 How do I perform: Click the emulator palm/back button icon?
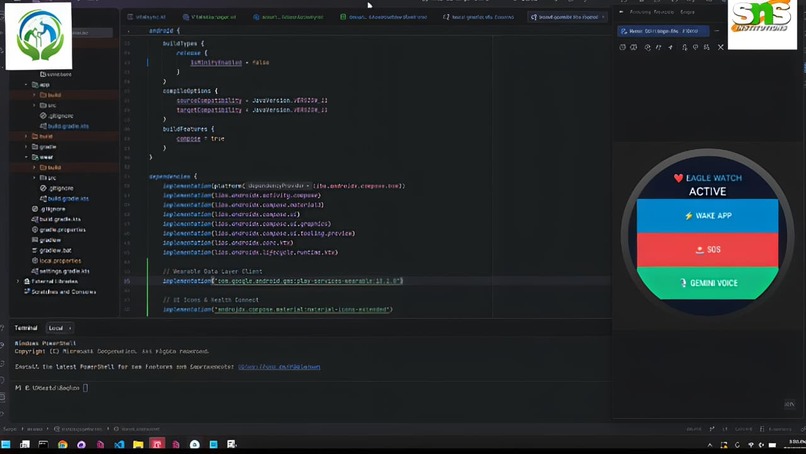tap(685, 47)
